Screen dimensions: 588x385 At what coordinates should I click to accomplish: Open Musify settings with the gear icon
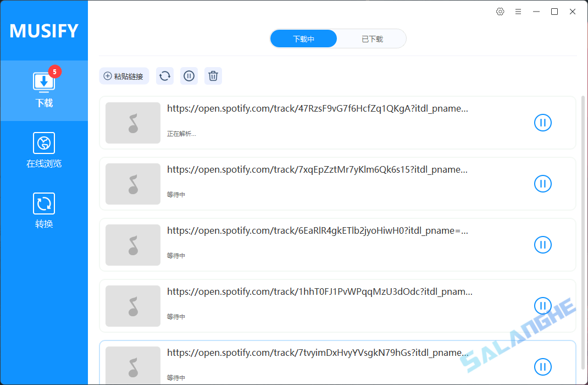click(500, 11)
